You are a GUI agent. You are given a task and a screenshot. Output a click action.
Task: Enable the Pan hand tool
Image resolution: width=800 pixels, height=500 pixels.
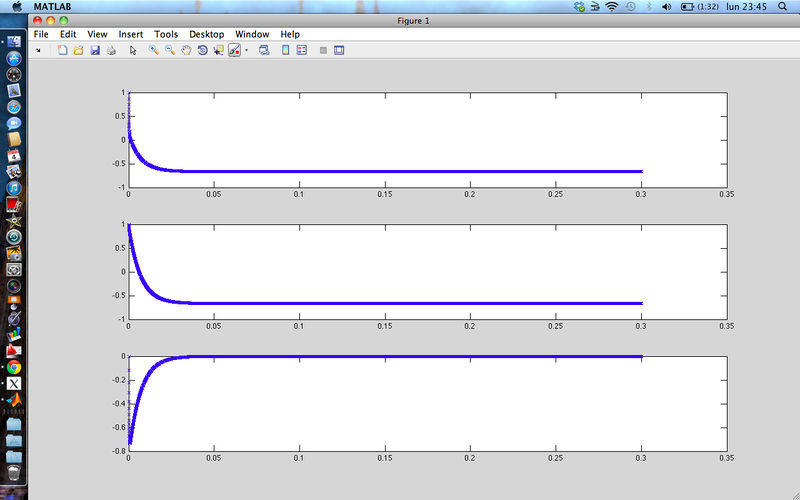click(186, 50)
